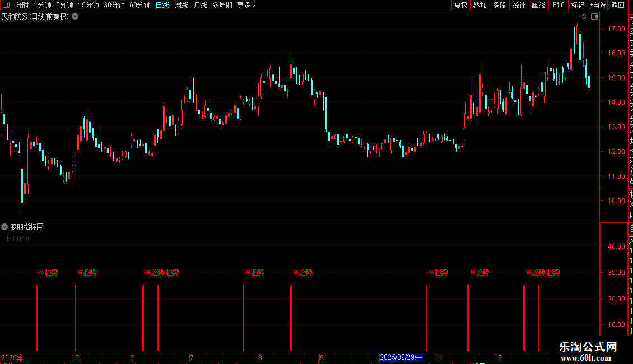Expand the 更多 periods menu

click(x=246, y=5)
